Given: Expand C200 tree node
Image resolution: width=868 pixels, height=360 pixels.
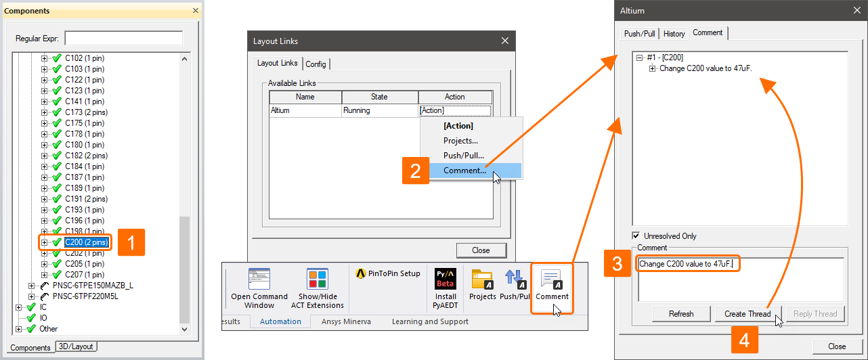Looking at the screenshot, I should pyautogui.click(x=45, y=242).
